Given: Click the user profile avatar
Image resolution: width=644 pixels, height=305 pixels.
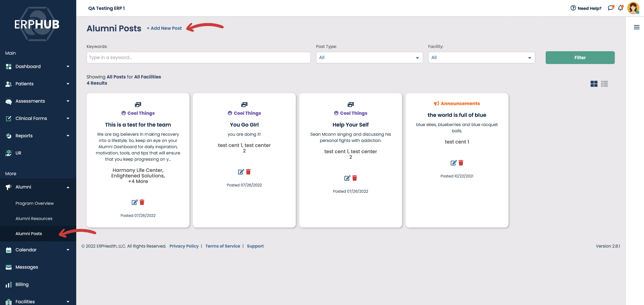Looking at the screenshot, I should 633,8.
